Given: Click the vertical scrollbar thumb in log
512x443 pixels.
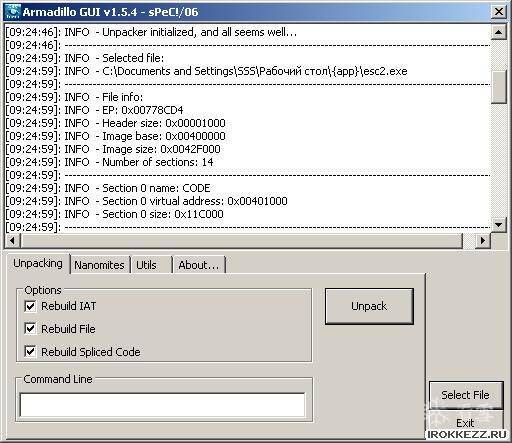Looking at the screenshot, I should 499,87.
